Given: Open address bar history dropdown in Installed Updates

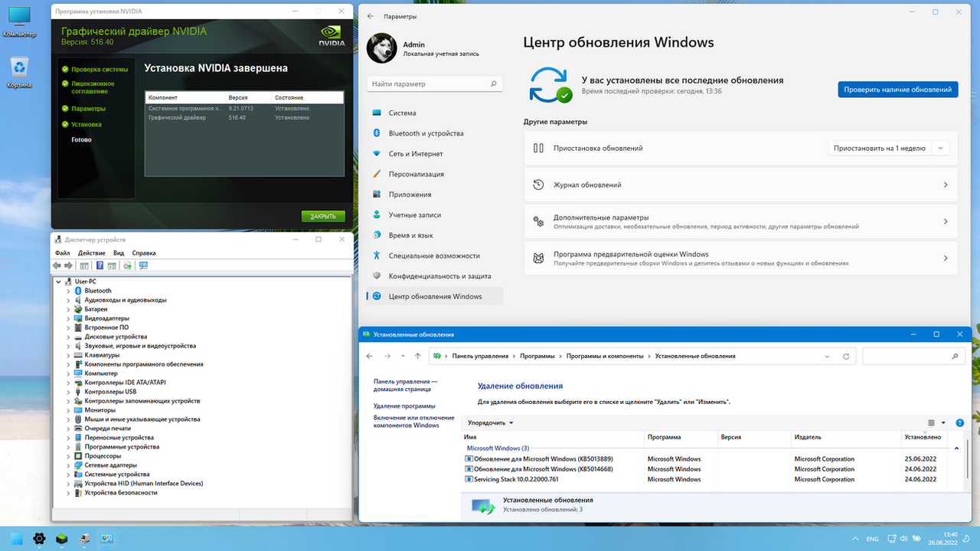Looking at the screenshot, I should pyautogui.click(x=827, y=356).
